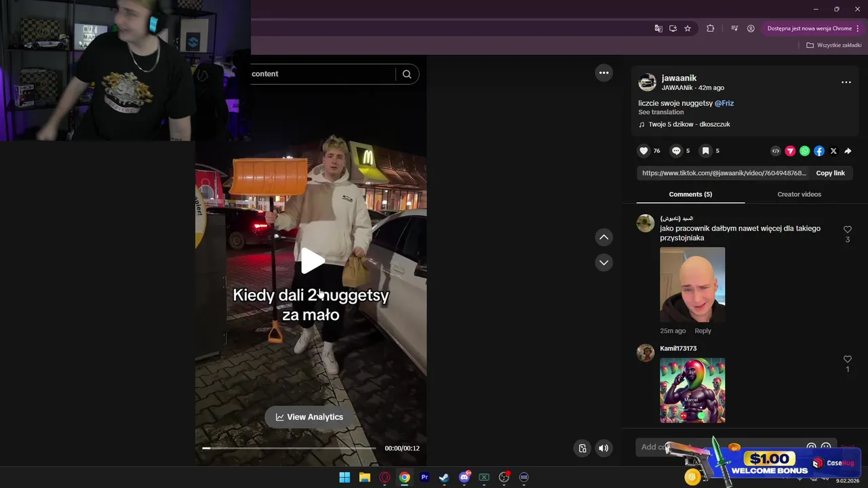Screen dimensions: 868x488
Task: Click the Chrome translate page icon
Action: [x=658, y=28]
